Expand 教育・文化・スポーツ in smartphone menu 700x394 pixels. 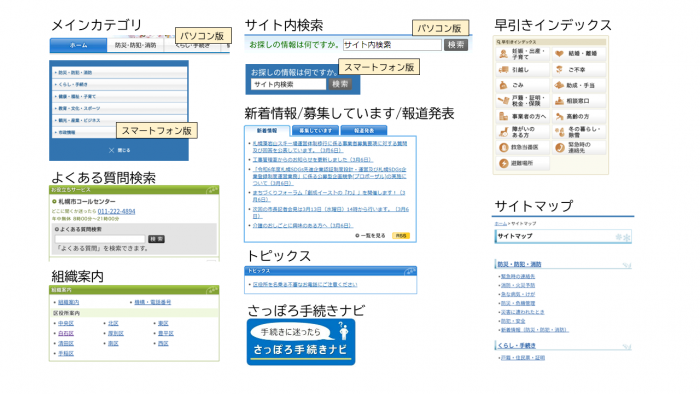pyautogui.click(x=119, y=108)
